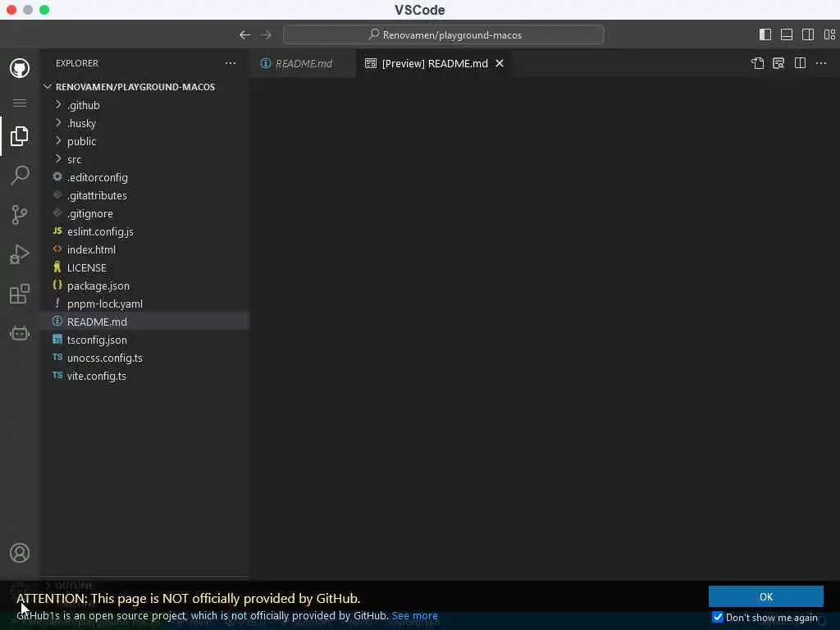Open Explorer Views and More Actions ellipsis
The width and height of the screenshot is (840, 630).
click(x=231, y=63)
